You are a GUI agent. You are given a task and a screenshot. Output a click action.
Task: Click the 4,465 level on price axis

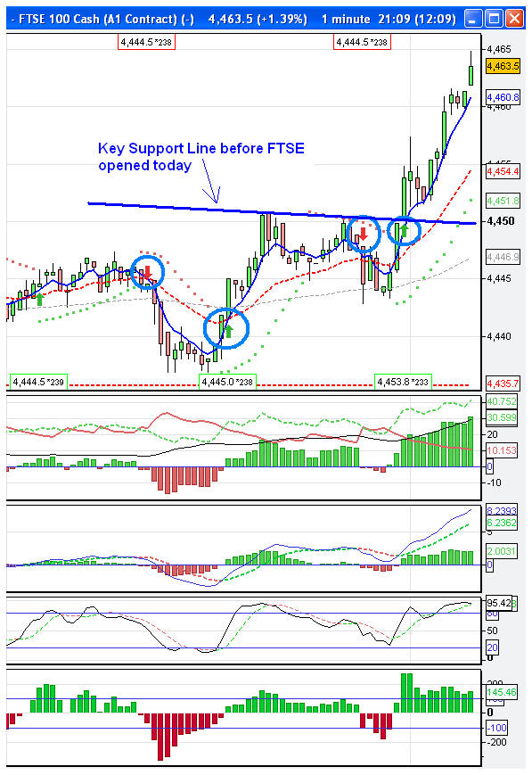[x=499, y=49]
